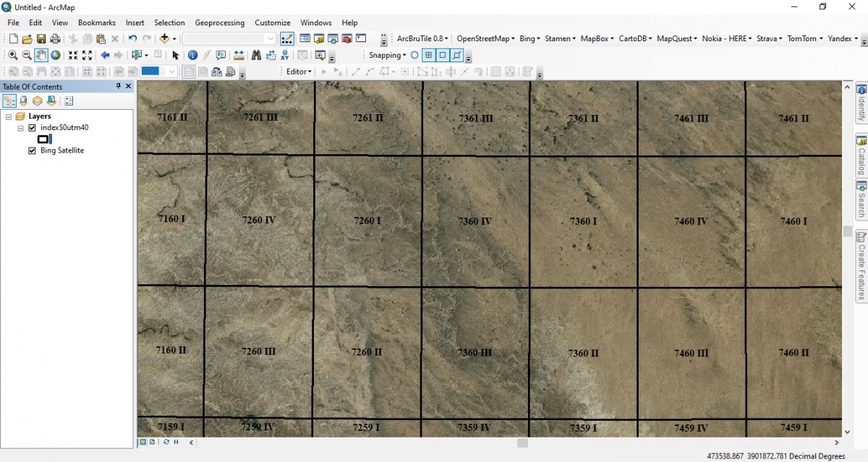Open the OpenStreetMap dropdown
Image resolution: width=868 pixels, height=462 pixels.
(485, 38)
